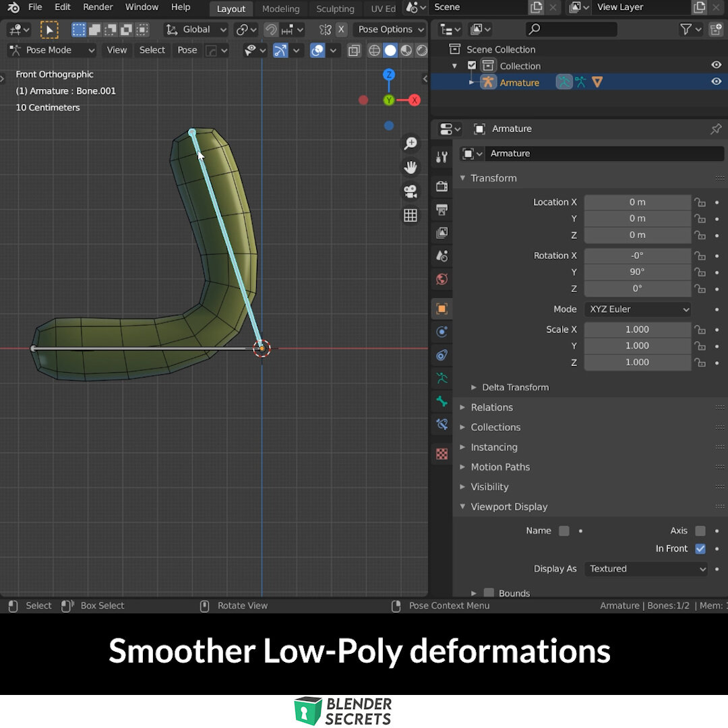Expand the Motion Paths panel
Image resolution: width=728 pixels, height=728 pixels.
462,467
